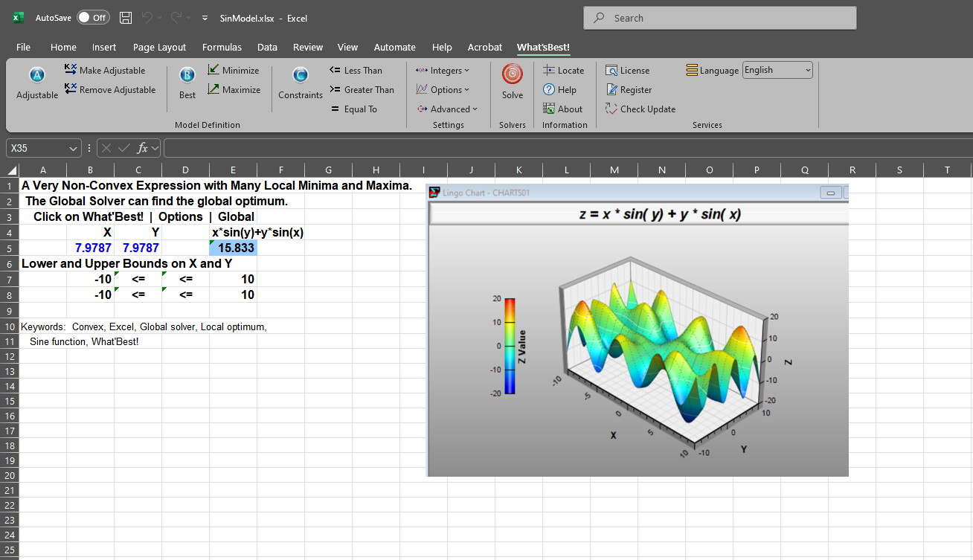The image size is (973, 560).
Task: Set objective to Maximize
Action: point(234,89)
